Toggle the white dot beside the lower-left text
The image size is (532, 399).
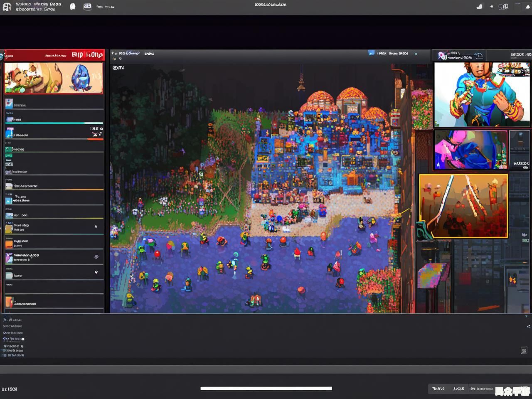23,339
